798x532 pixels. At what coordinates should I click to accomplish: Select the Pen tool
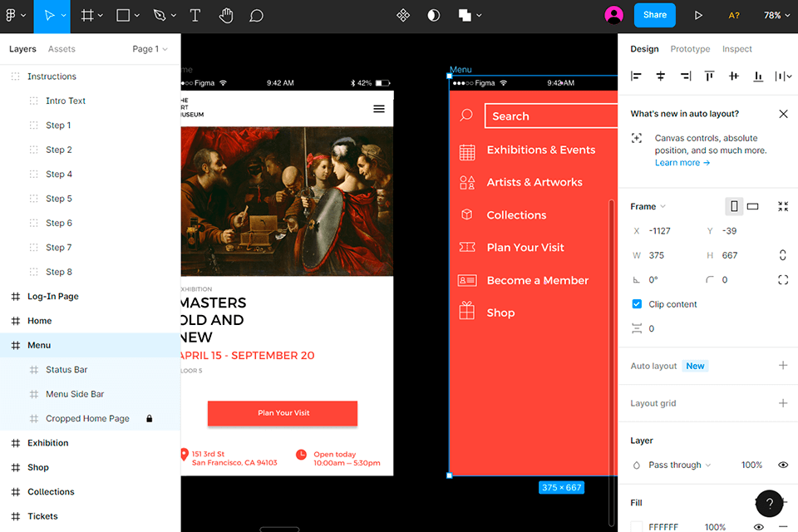point(160,16)
